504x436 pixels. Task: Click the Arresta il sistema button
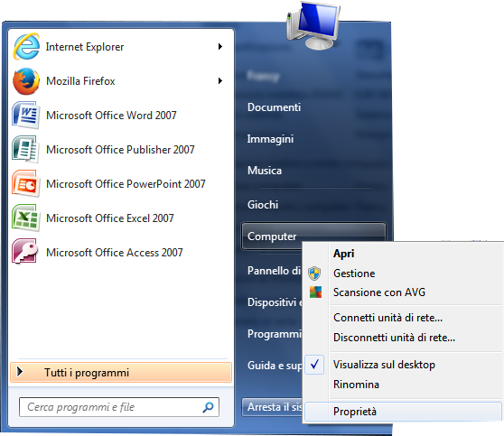point(272,407)
